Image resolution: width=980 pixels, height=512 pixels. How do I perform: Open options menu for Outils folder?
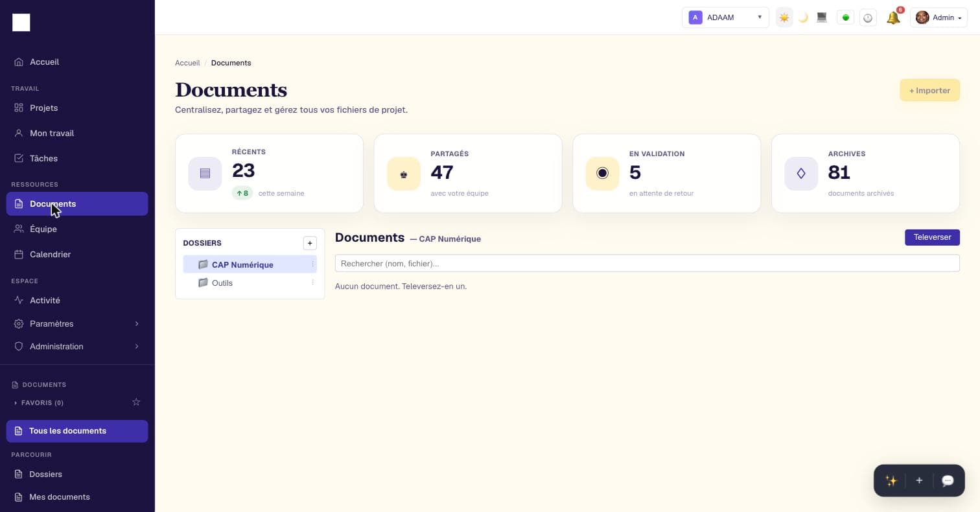pos(312,283)
